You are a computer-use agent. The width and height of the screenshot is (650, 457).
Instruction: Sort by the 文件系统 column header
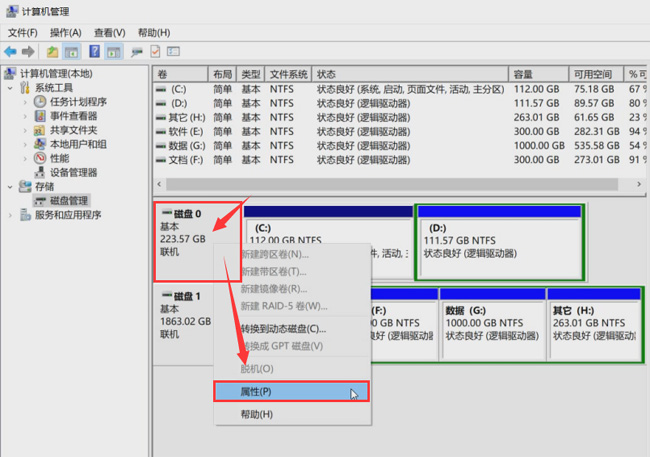click(289, 74)
